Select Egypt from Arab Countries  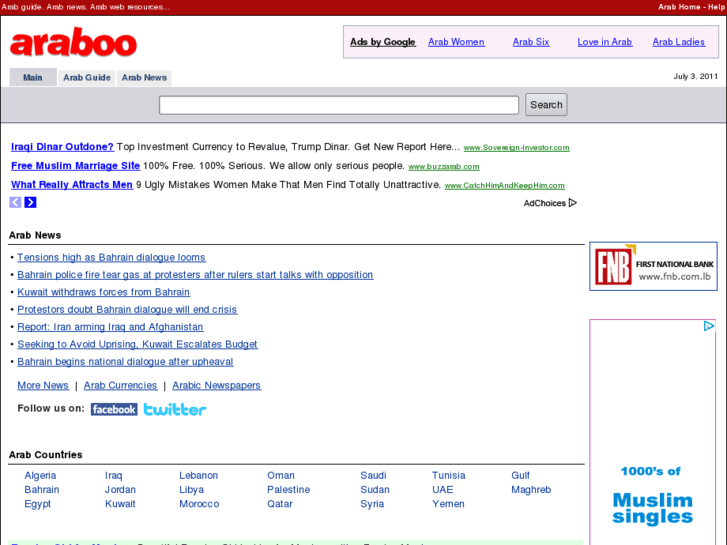[38, 504]
